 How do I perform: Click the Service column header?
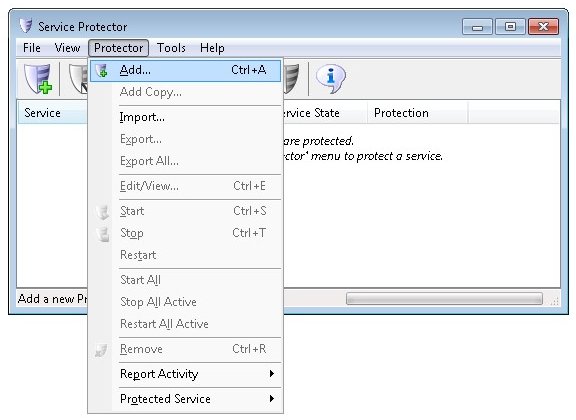[53, 113]
